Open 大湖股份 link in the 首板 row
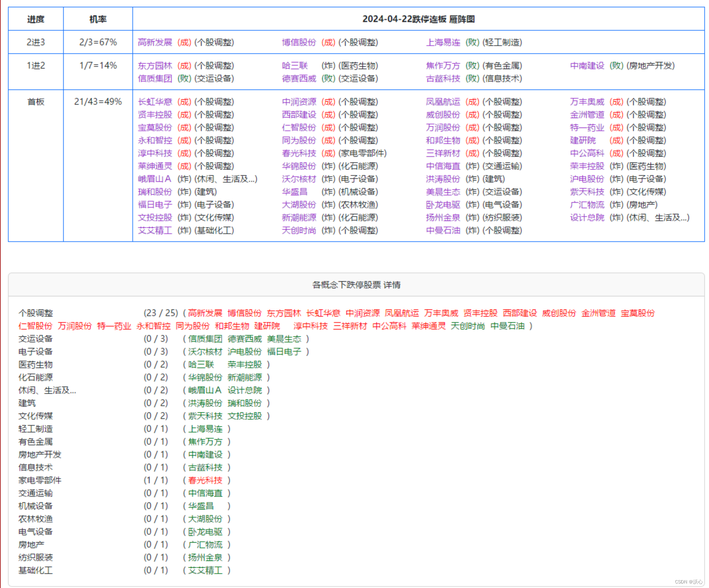 tap(299, 205)
